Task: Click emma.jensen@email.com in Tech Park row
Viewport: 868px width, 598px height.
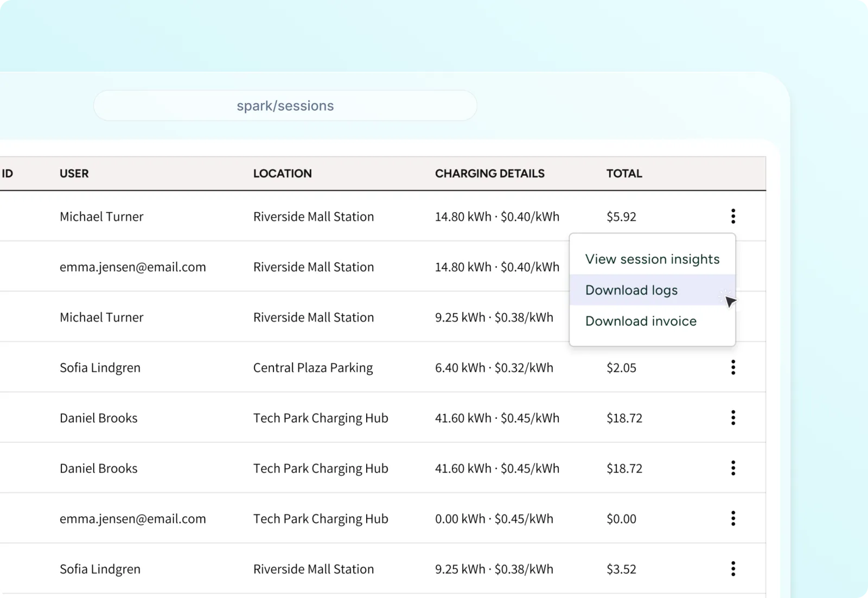Action: (133, 519)
